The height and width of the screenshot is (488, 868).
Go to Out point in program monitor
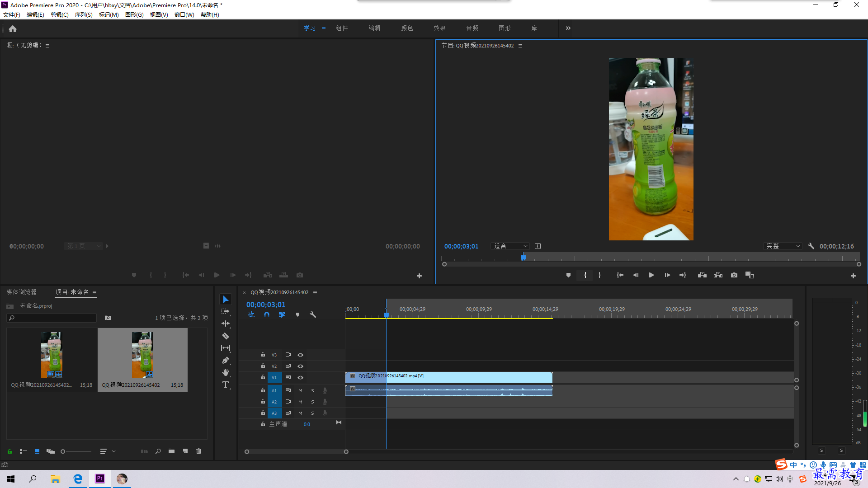click(x=683, y=275)
